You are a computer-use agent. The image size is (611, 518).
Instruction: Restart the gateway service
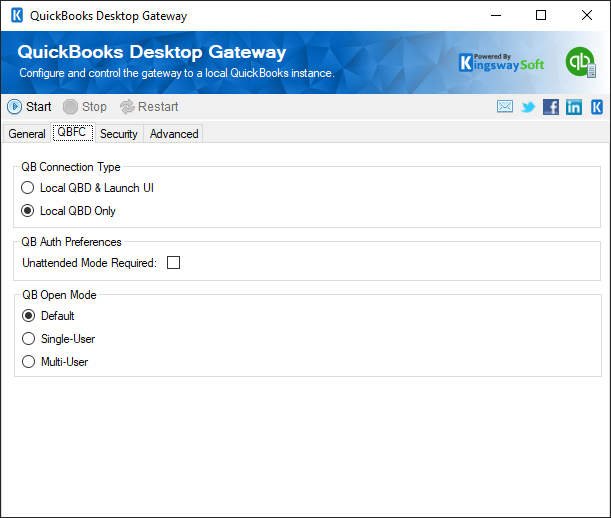(149, 106)
